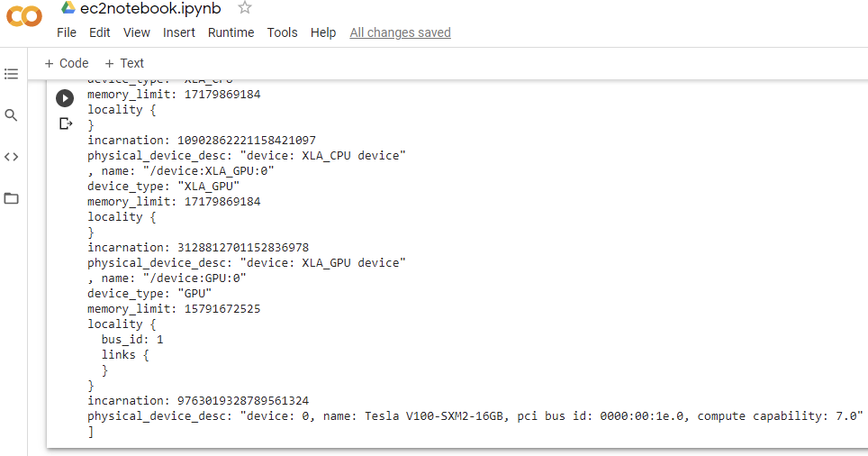The width and height of the screenshot is (868, 456).
Task: Open the table of contents sidebar icon
Action: pos(11,74)
